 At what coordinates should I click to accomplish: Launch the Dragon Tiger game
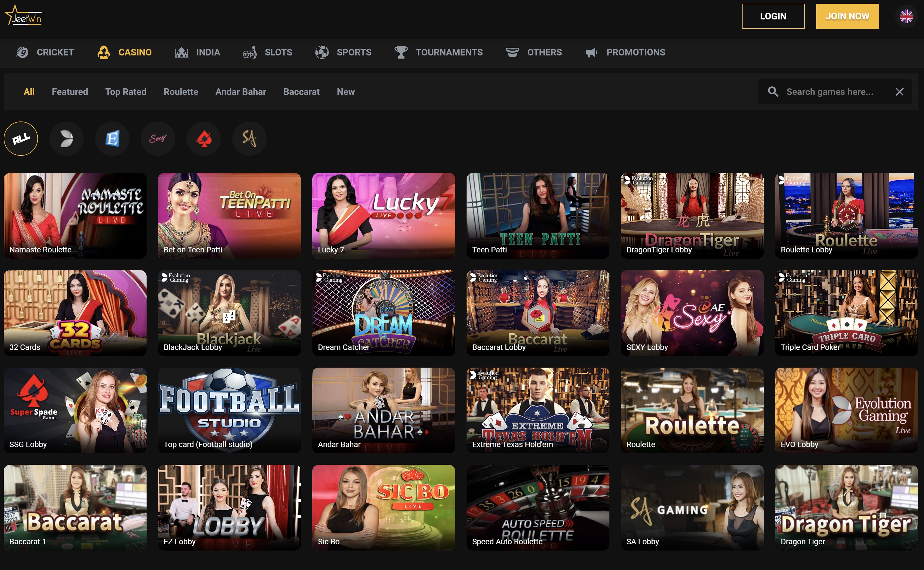pyautogui.click(x=846, y=507)
